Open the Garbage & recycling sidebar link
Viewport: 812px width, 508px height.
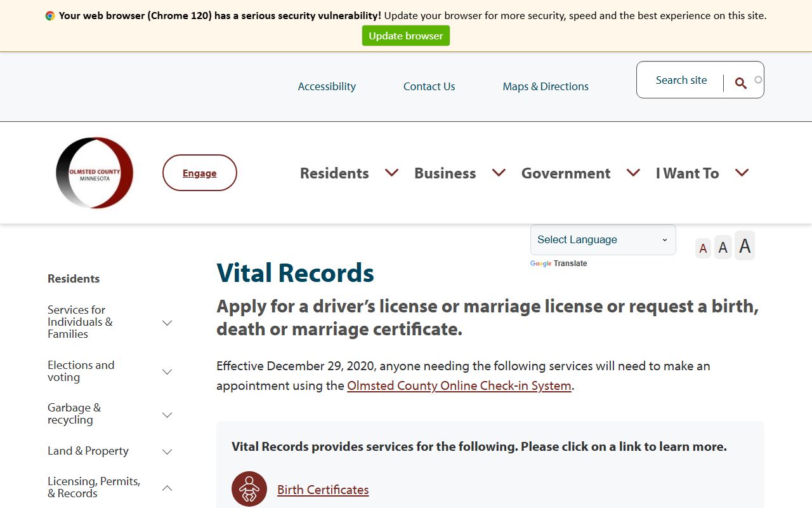pyautogui.click(x=74, y=414)
